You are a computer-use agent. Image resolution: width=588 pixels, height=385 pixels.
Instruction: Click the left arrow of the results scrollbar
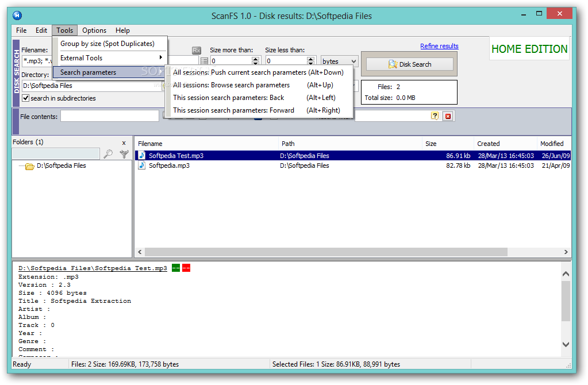click(x=140, y=252)
